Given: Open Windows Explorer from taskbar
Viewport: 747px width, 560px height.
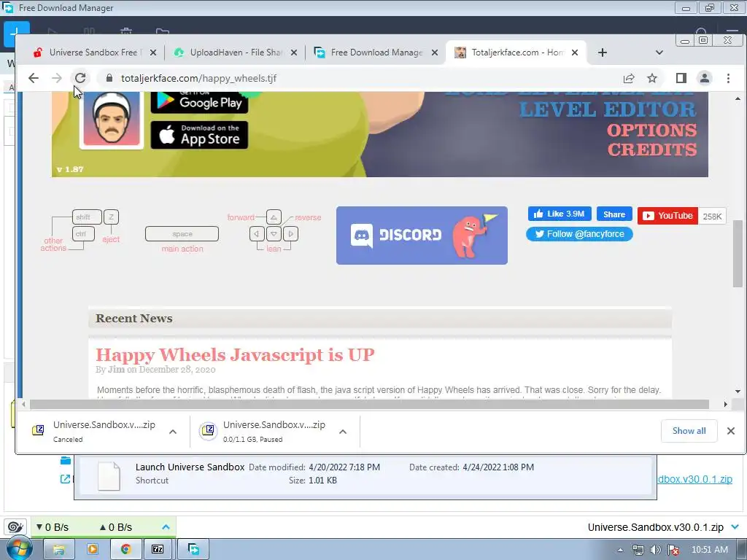Looking at the screenshot, I should click(59, 549).
